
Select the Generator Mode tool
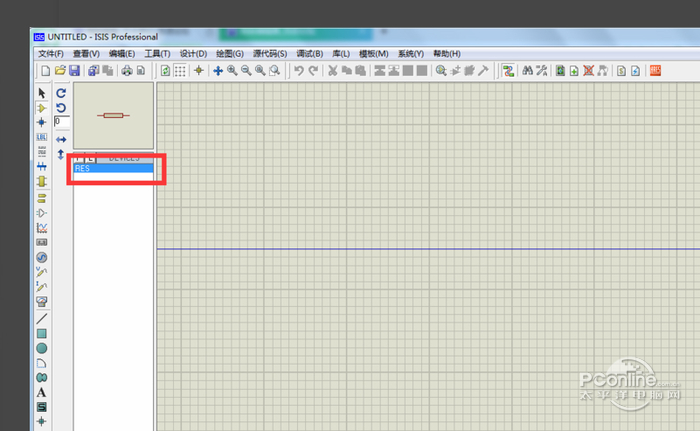[42, 257]
